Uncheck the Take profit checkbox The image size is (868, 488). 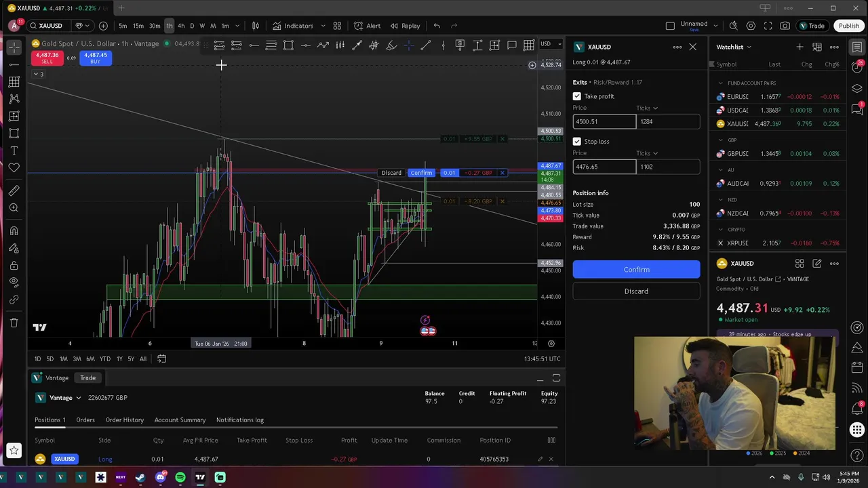point(577,96)
